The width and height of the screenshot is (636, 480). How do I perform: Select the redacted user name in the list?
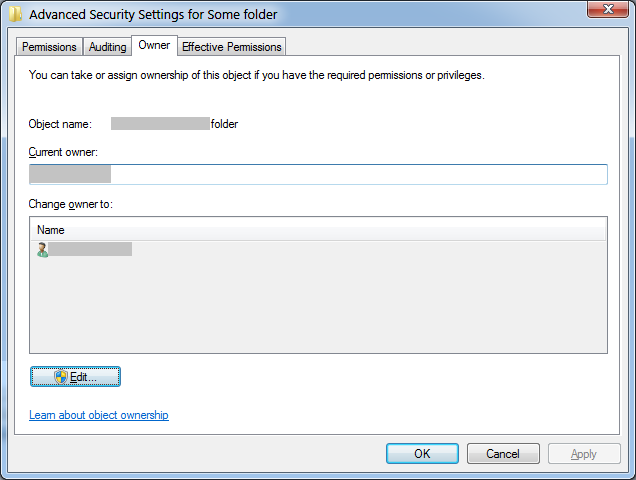tap(91, 249)
